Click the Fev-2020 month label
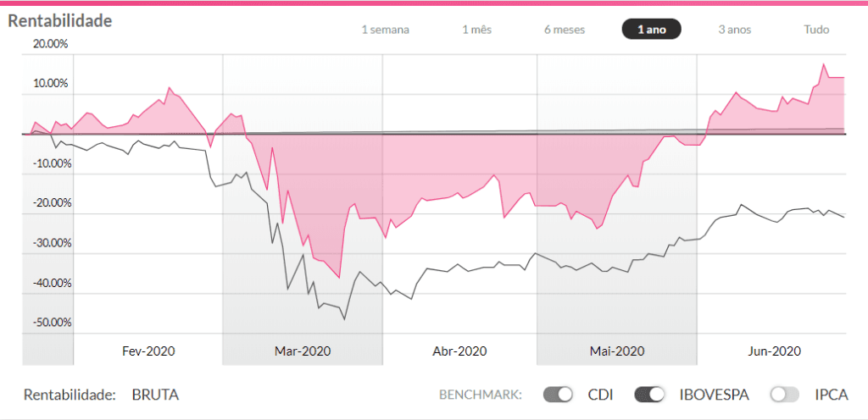The height and width of the screenshot is (420, 868). (x=148, y=351)
